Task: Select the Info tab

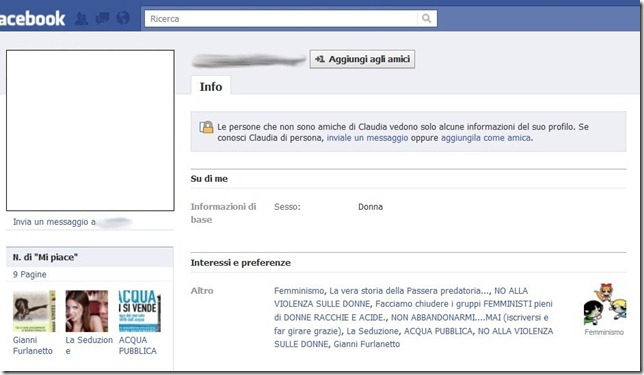Action: coord(211,86)
